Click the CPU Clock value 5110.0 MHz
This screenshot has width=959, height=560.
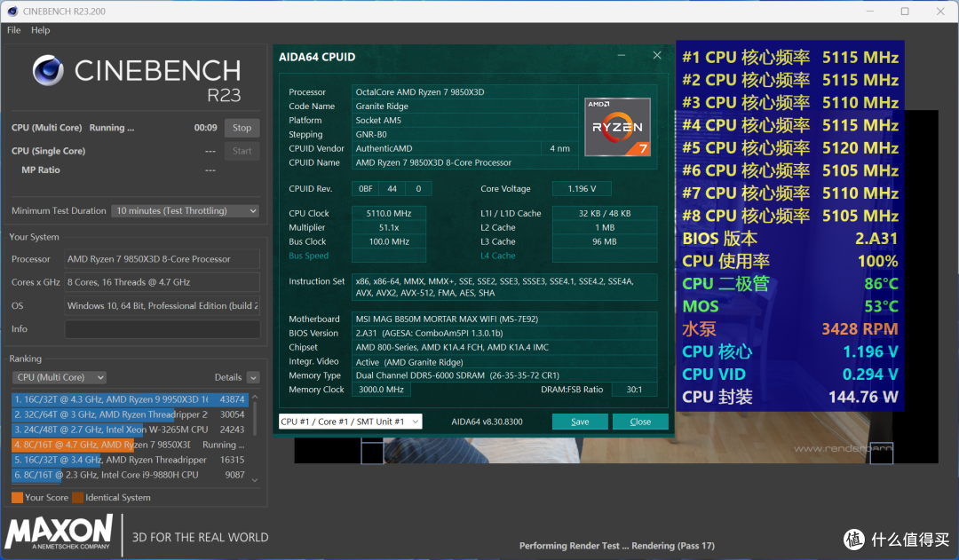coord(389,213)
